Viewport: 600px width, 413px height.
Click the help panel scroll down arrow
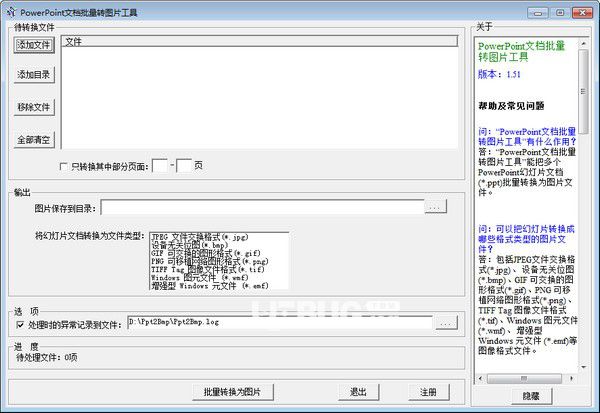(583, 367)
